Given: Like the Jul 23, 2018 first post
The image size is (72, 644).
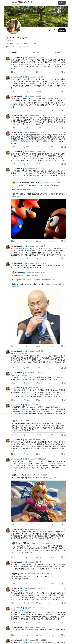Looking at the screenshot, I should [x=37, y=72].
